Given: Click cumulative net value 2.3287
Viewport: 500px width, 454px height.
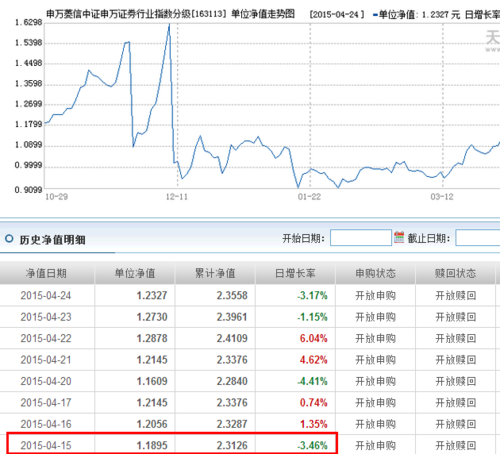Looking at the screenshot, I should (232, 424).
